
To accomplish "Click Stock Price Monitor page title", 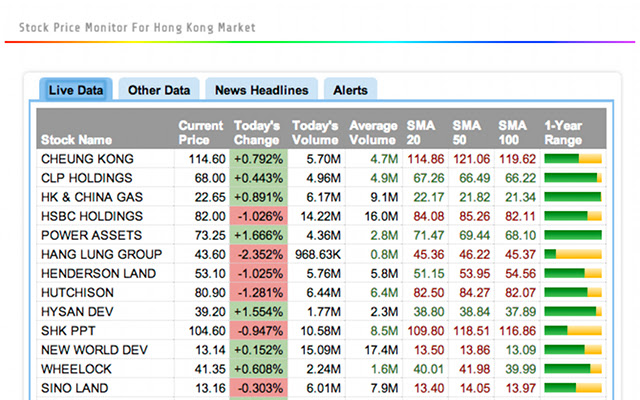I will (137, 27).
